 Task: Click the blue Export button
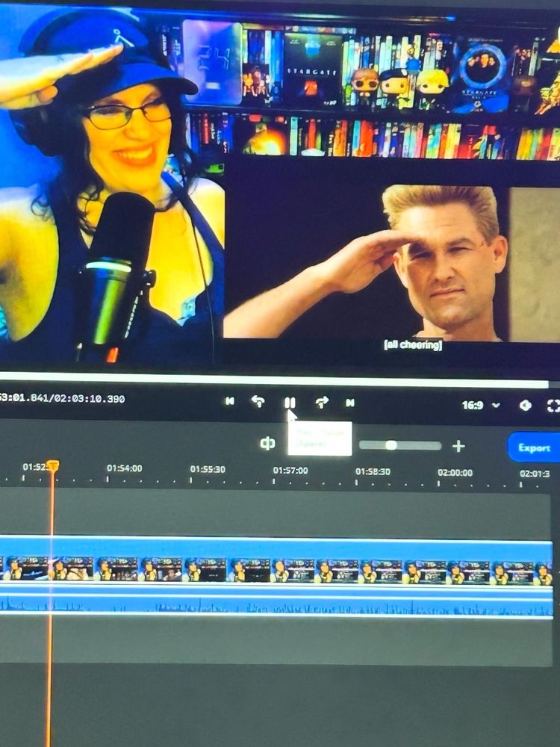click(x=534, y=447)
